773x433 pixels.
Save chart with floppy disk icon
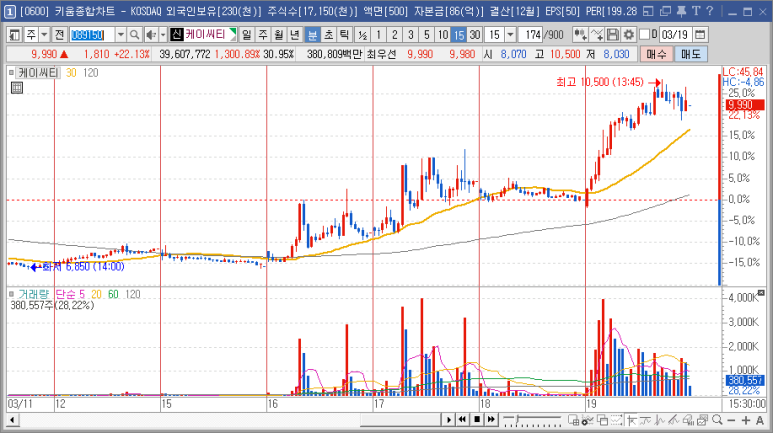[x=613, y=35]
